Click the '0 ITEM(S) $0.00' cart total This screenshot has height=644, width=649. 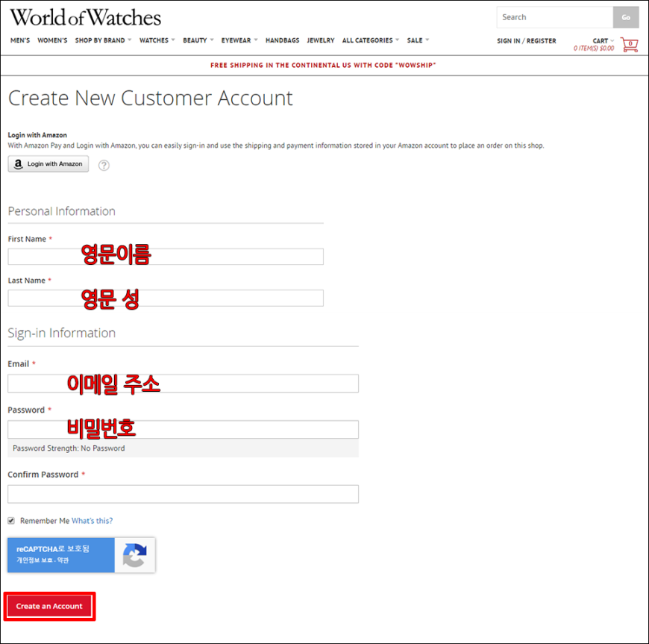click(594, 49)
